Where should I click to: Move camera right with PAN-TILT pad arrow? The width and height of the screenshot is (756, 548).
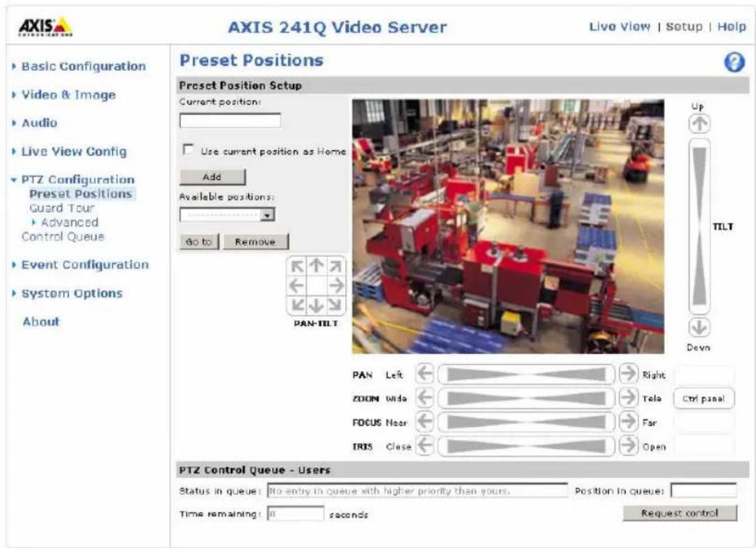tap(336, 286)
